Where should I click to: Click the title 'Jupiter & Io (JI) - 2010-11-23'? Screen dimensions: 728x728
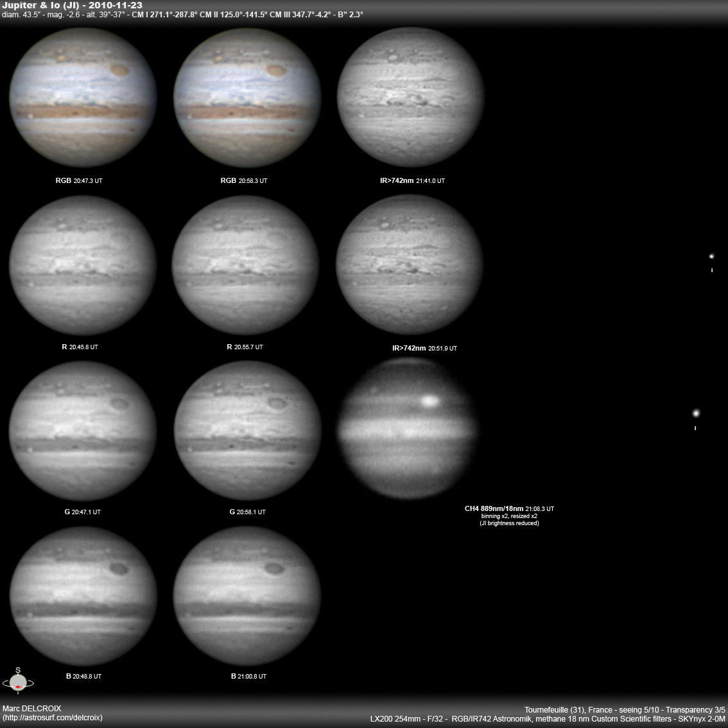tap(72, 5)
